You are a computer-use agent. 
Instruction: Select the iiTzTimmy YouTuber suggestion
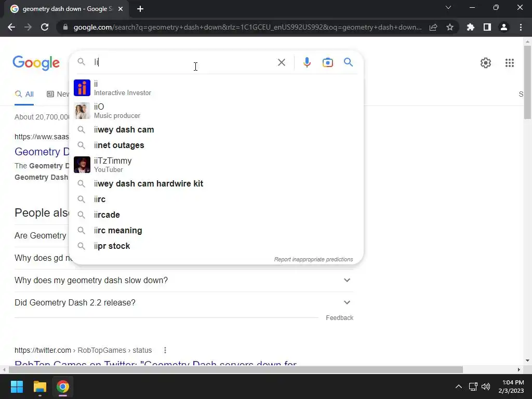216,165
